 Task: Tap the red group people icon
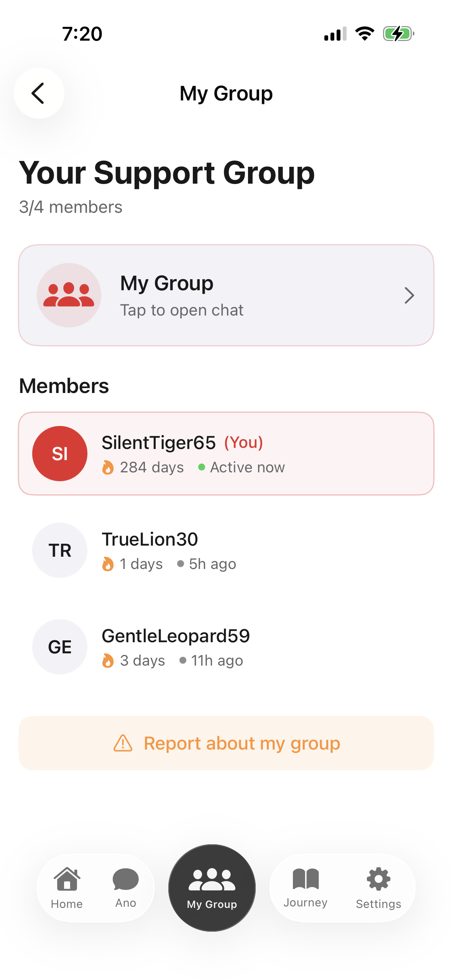click(69, 295)
